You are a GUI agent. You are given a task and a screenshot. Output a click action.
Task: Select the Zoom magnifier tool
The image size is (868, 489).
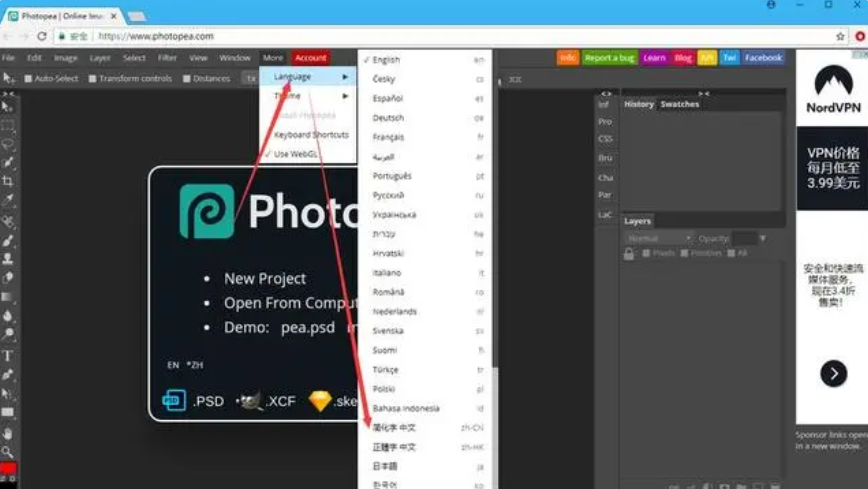pos(7,452)
